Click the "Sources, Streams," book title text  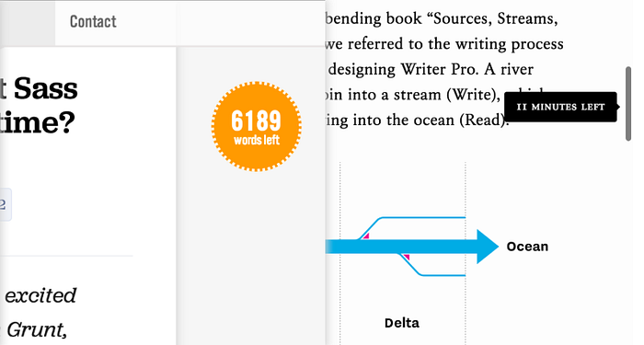(493, 18)
